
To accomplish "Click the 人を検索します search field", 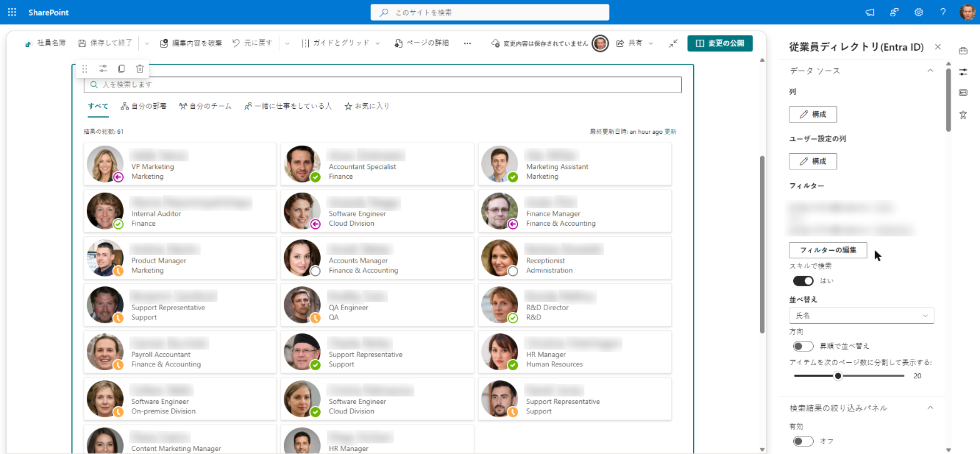I will (382, 84).
